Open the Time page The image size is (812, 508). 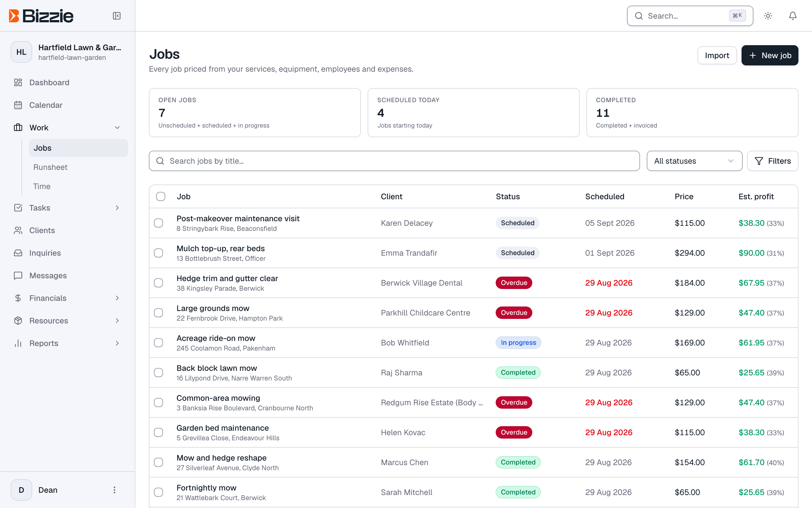click(x=78, y=187)
